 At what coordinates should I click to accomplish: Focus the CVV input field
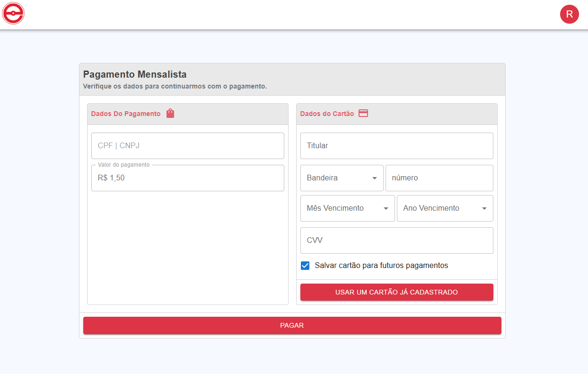(x=397, y=241)
